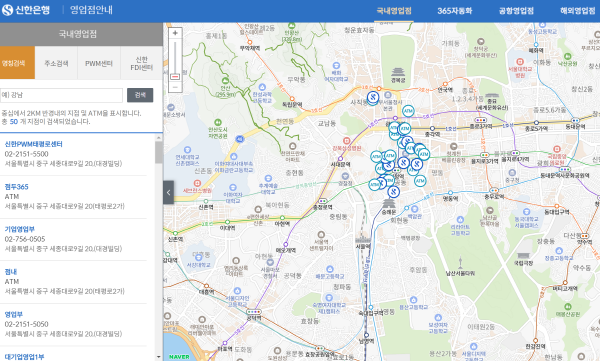Click the 이화여자대학교 school icon
Screen dimensions: 600x361
[x=233, y=187]
